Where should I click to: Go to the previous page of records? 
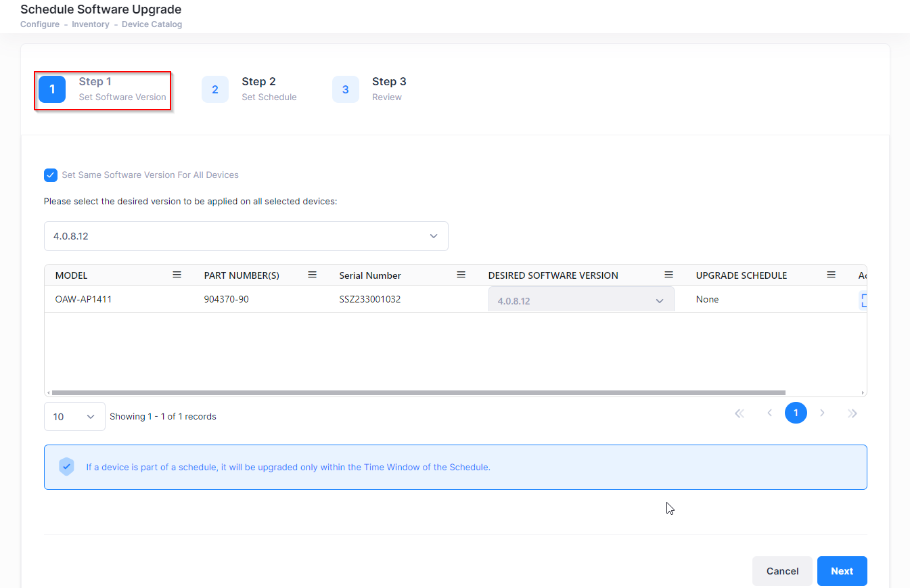(769, 413)
